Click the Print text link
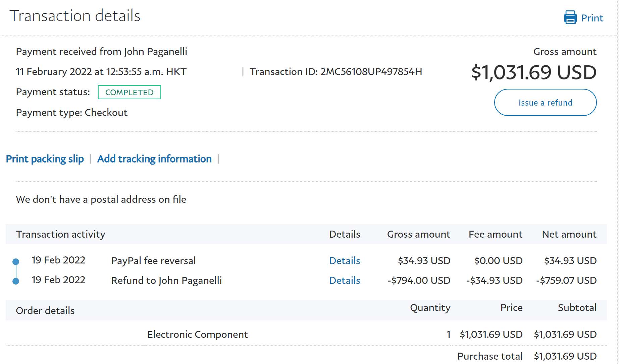The image size is (619, 364). (592, 18)
